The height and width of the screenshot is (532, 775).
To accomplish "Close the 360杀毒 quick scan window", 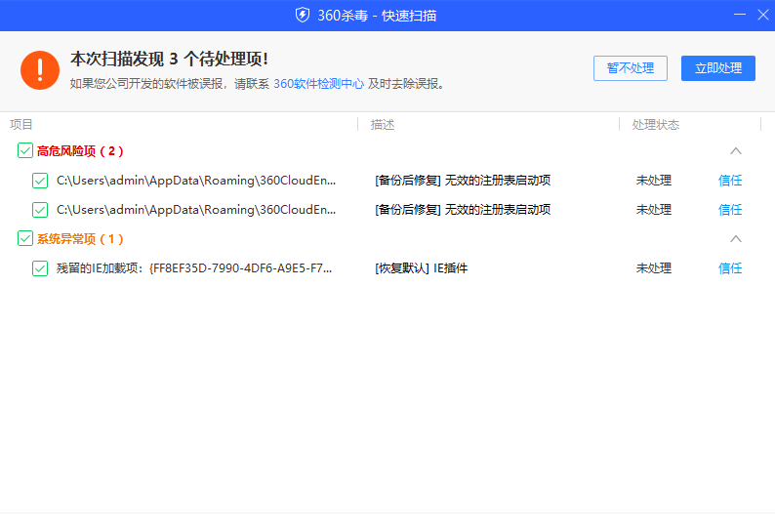I will point(762,15).
